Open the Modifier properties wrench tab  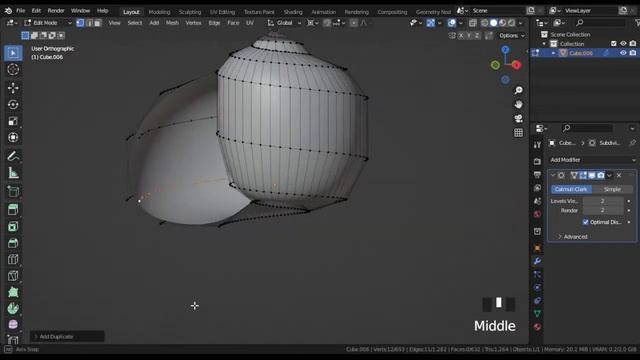[x=537, y=261]
